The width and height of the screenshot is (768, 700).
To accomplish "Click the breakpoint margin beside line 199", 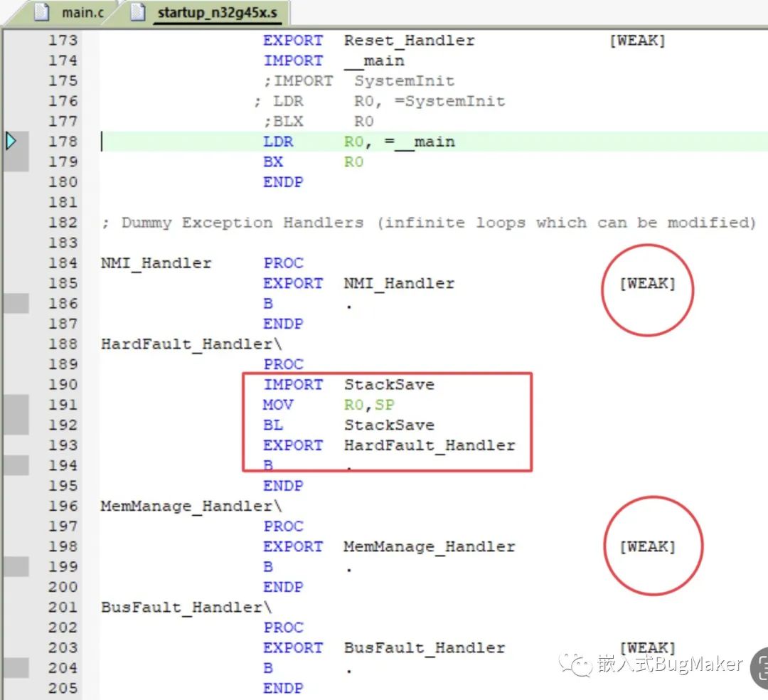I will coord(16,567).
